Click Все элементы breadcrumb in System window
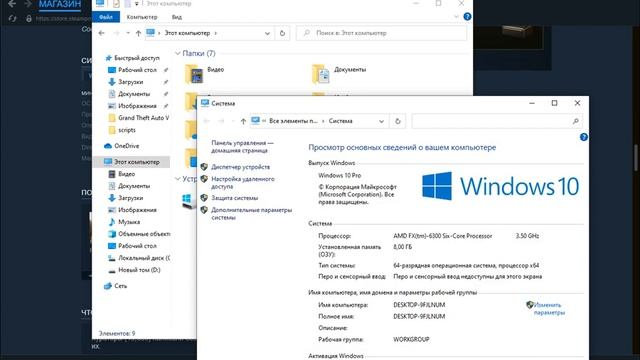The image size is (640, 360). tap(293, 121)
